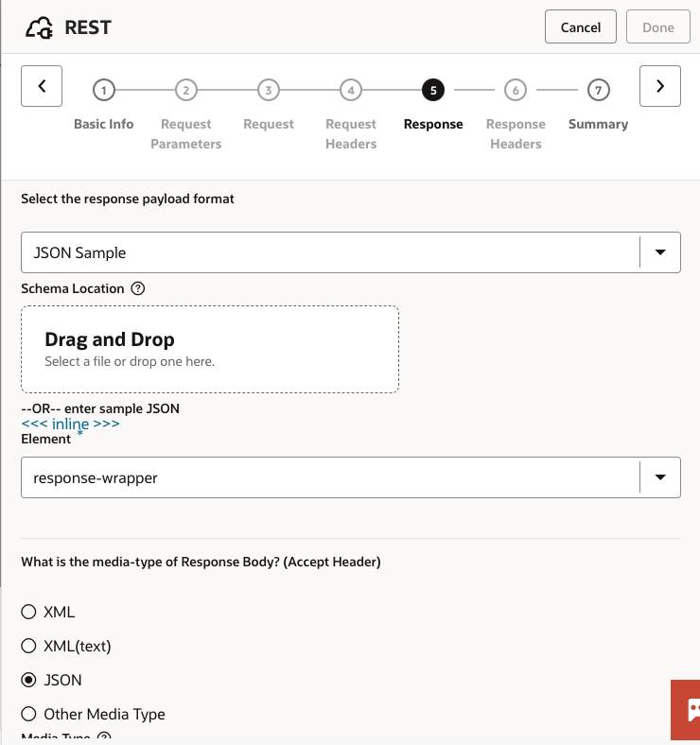Select the JSON radio button

click(29, 680)
